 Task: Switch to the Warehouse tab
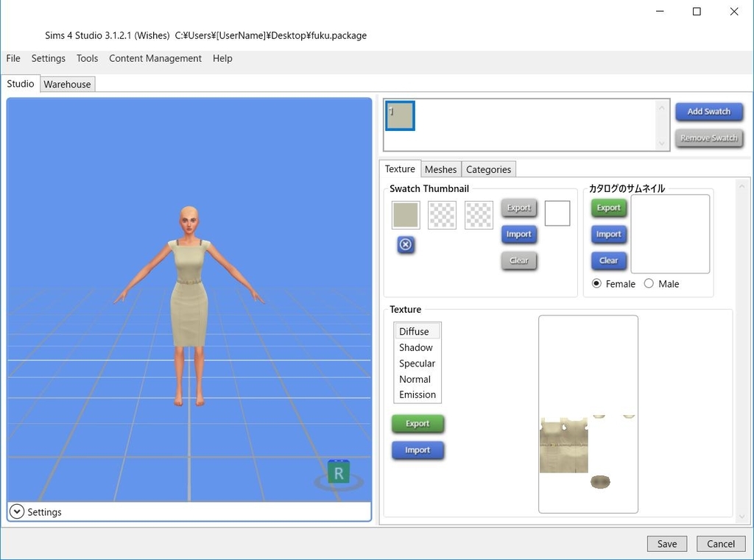tap(67, 84)
